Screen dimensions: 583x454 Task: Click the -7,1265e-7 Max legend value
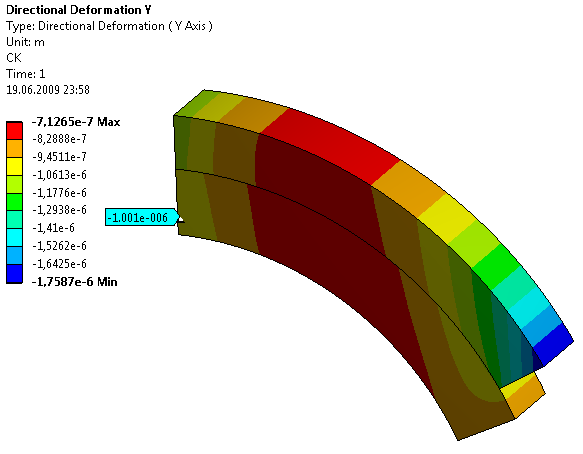point(76,122)
